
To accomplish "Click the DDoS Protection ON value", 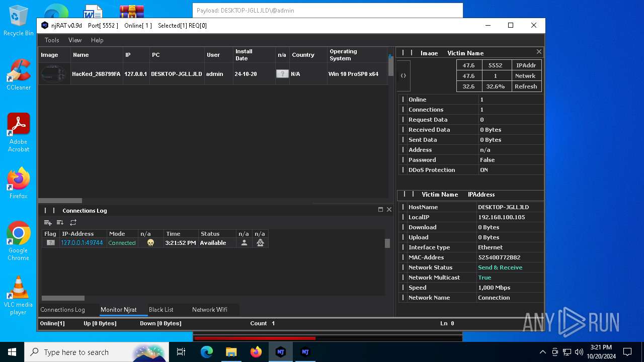I will pos(484,170).
